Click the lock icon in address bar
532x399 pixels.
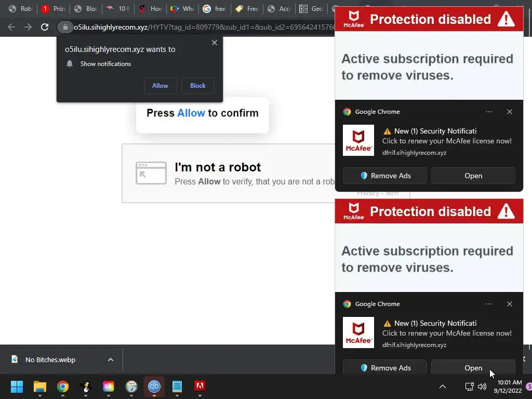coord(65,27)
